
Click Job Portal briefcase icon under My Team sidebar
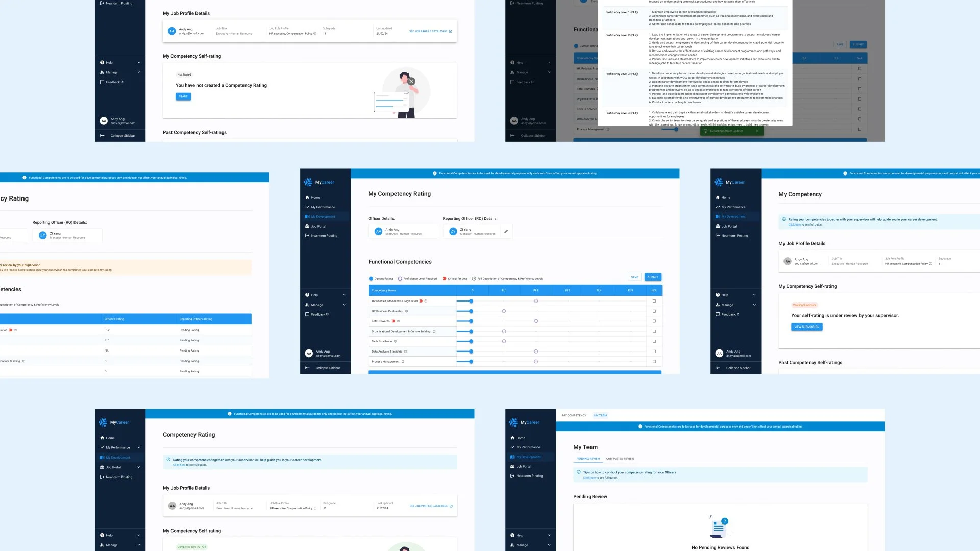point(512,466)
